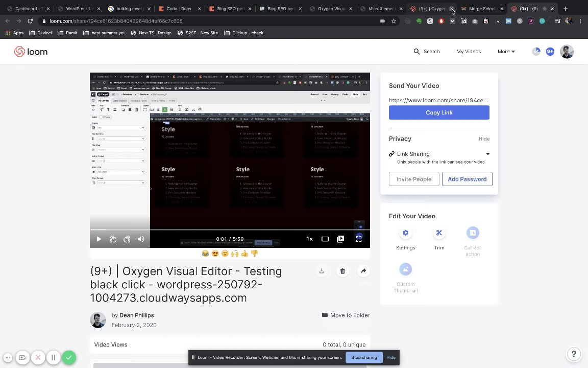Hide the screen sharing notification bar
The height and width of the screenshot is (368, 588).
391,357
